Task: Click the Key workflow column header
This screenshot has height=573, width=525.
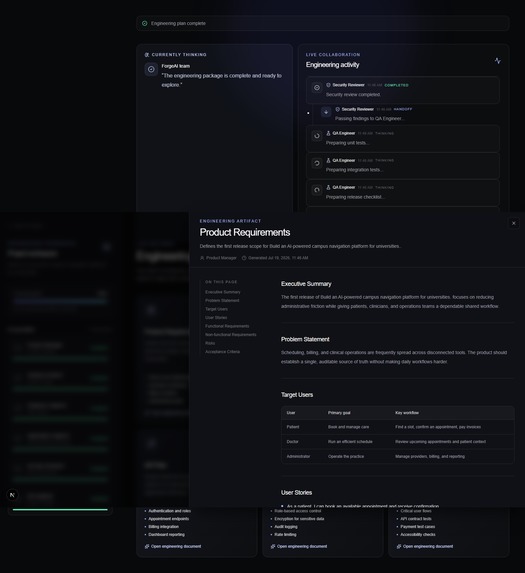Action: (407, 413)
